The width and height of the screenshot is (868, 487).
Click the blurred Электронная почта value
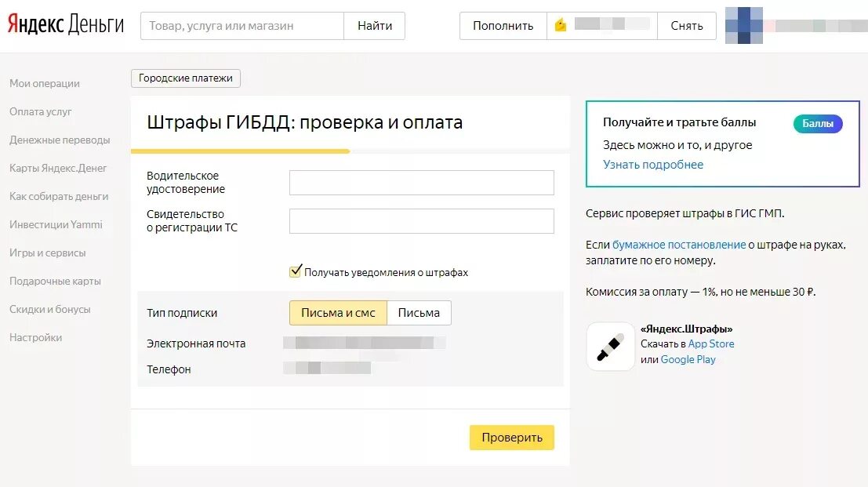pos(365,343)
